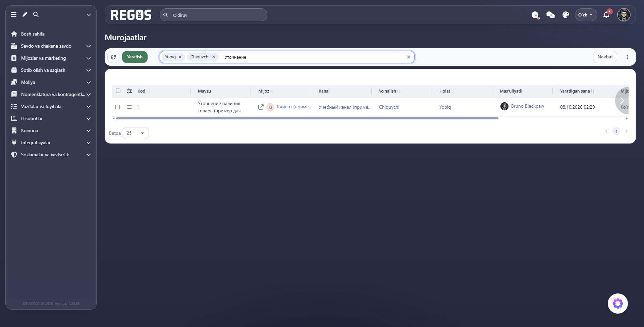Screen dimensions: 644x327
Task: Open the theme palette icon
Action: click(x=566, y=15)
